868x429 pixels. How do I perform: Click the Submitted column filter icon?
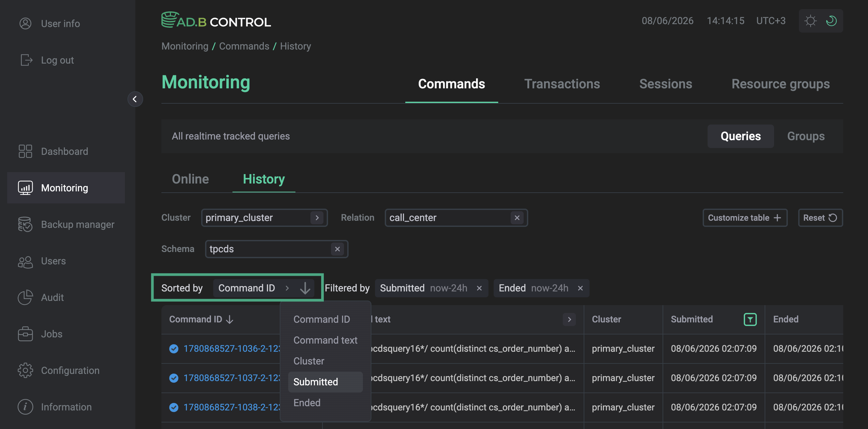tap(750, 319)
